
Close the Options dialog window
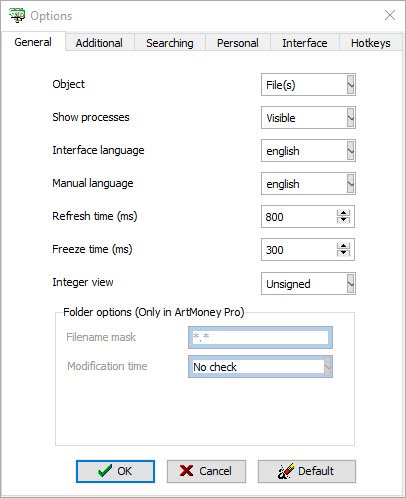click(390, 15)
